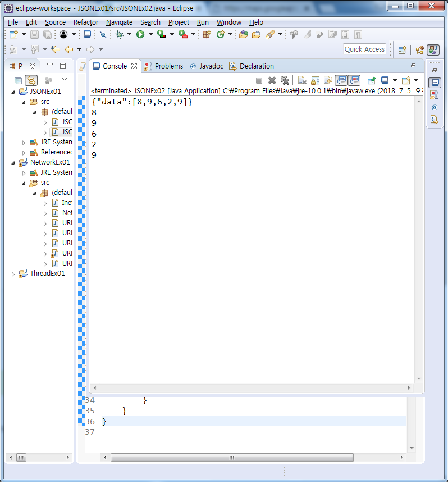Image resolution: width=448 pixels, height=482 pixels.
Task: Click the Open Type icon
Action: [243, 34]
